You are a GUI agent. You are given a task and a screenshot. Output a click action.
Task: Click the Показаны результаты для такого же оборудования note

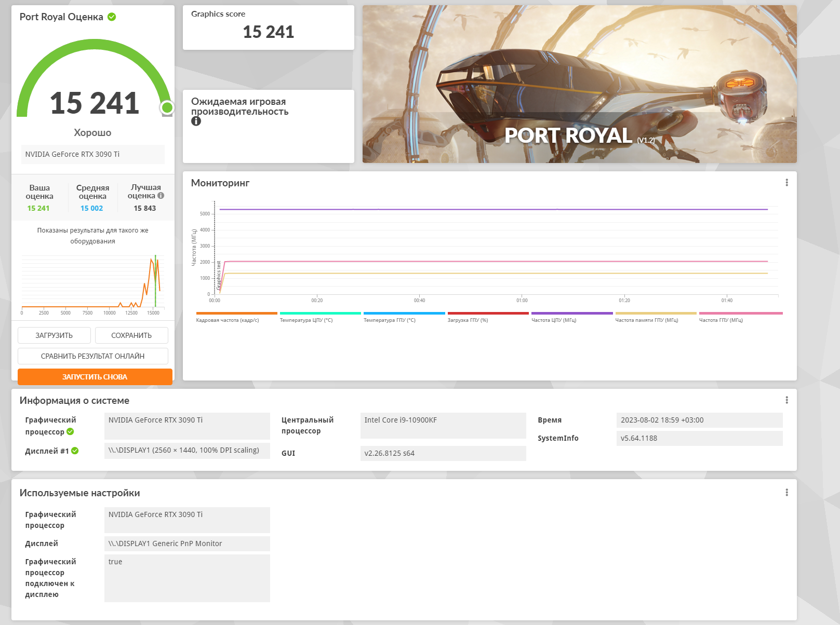click(93, 236)
